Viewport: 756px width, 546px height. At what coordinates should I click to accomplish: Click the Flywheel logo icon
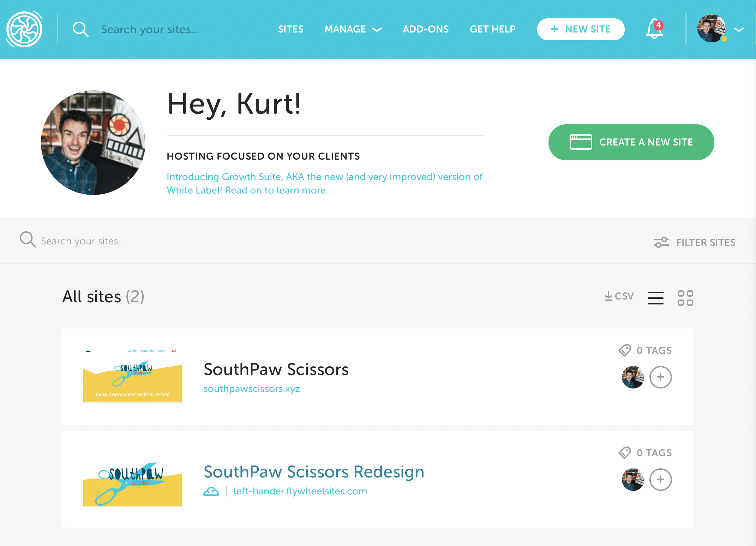tap(24, 29)
